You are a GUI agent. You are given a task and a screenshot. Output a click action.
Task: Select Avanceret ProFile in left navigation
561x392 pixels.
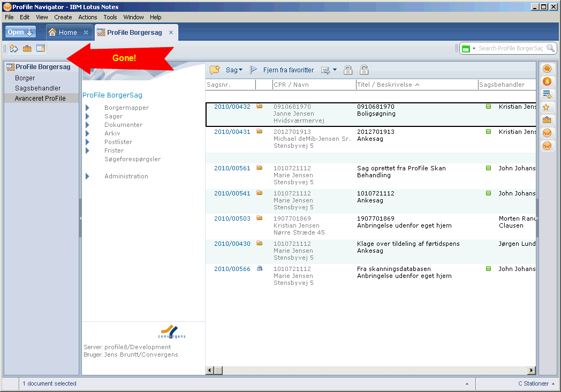(x=41, y=99)
